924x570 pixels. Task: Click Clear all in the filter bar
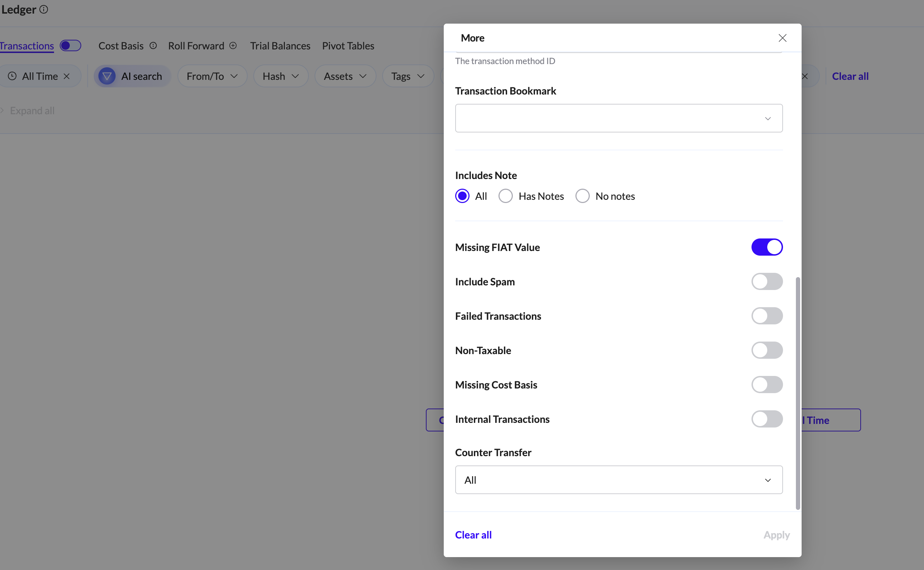click(x=850, y=76)
